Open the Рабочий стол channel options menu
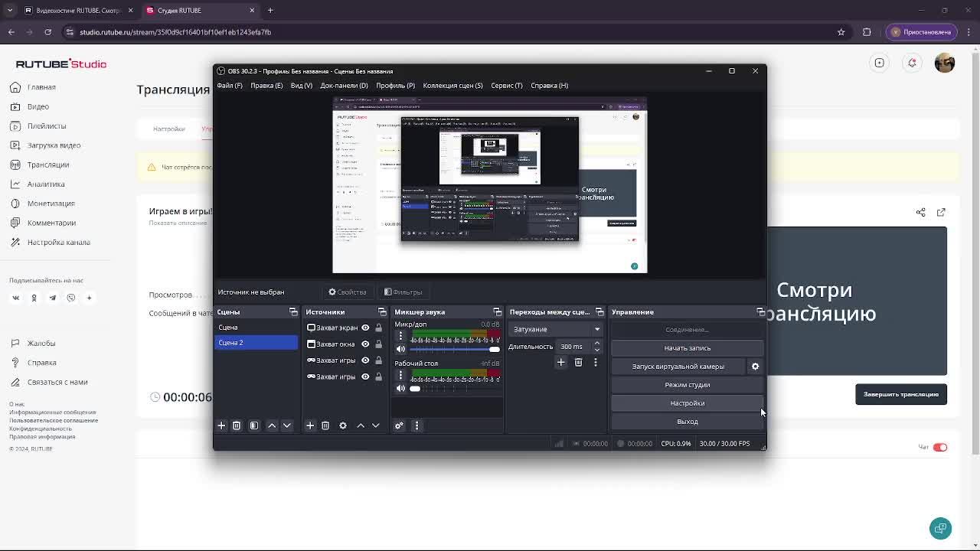Screen dimensions: 980x551 (400, 375)
